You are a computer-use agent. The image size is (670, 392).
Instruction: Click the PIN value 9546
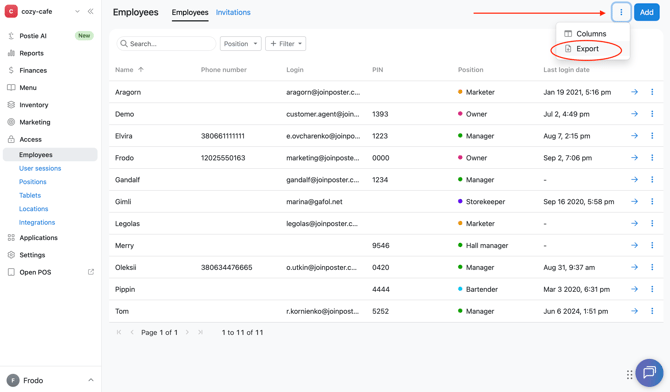[381, 245]
